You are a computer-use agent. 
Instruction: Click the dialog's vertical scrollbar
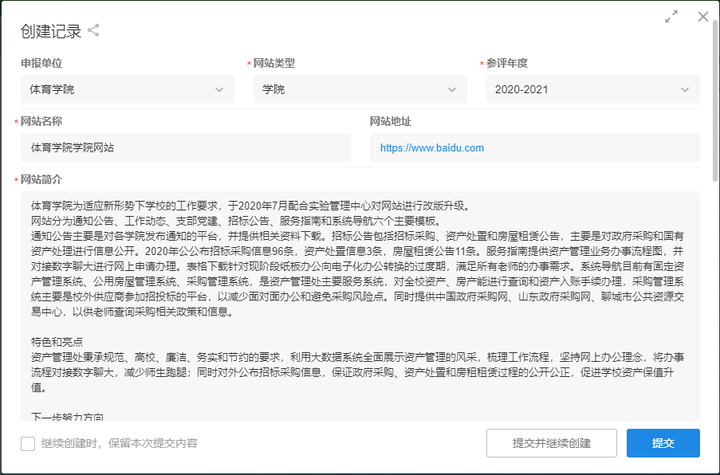tap(715, 102)
